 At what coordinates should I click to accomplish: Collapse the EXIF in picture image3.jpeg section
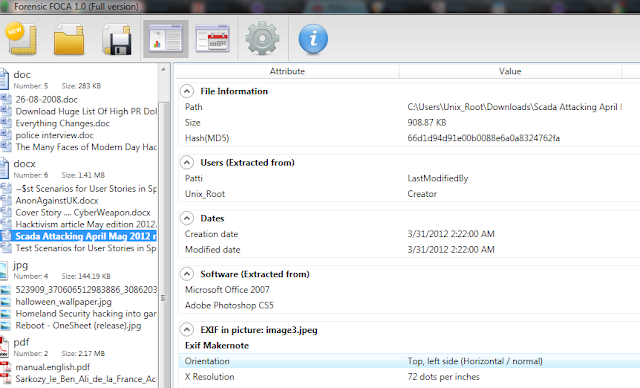187,330
